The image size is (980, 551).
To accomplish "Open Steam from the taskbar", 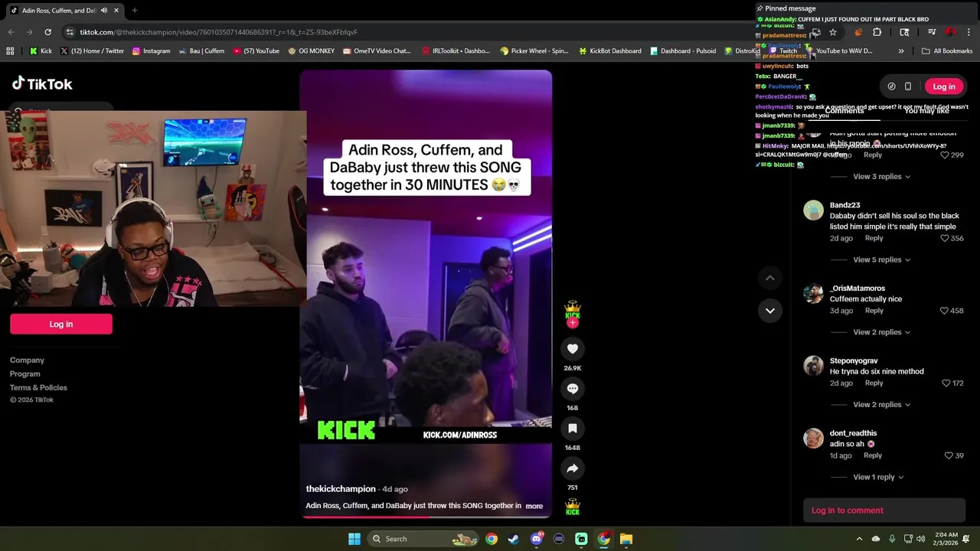I will [514, 539].
